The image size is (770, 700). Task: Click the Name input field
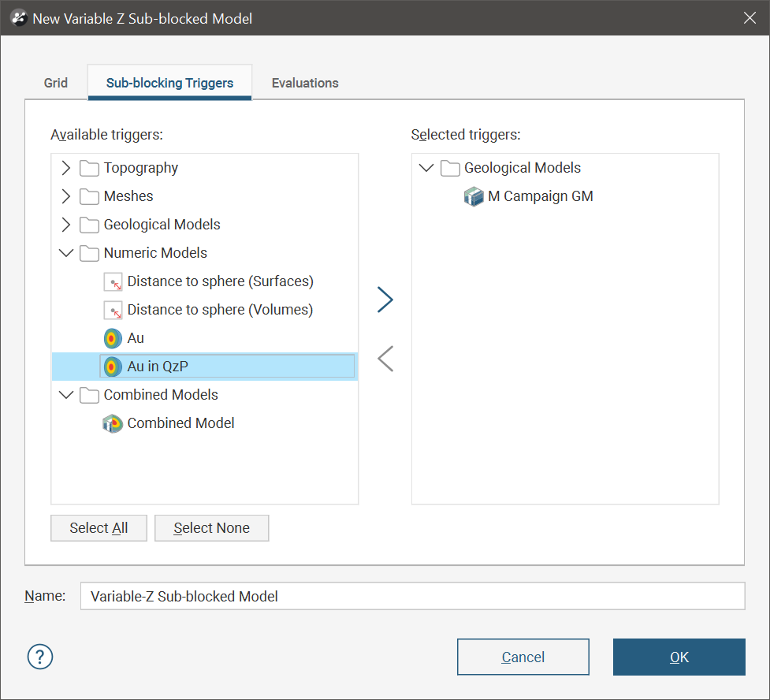[x=412, y=596]
